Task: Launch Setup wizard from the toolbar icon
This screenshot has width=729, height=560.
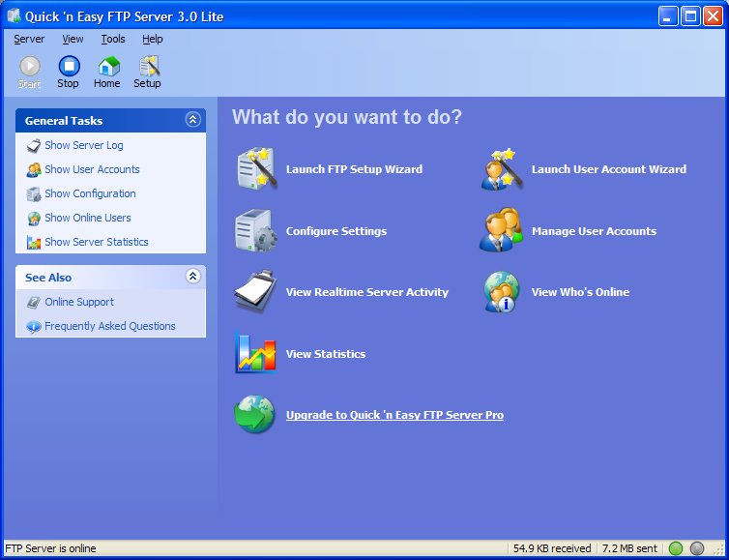Action: 149,67
